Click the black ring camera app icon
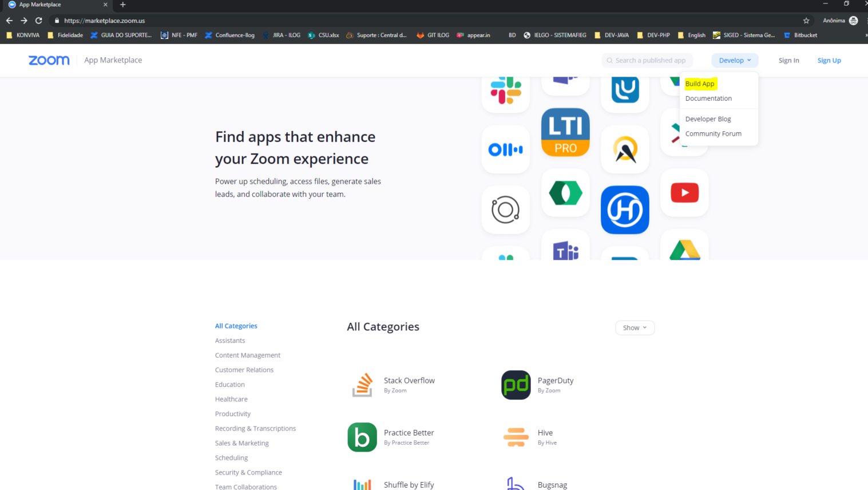Image resolution: width=868 pixels, height=490 pixels. (x=506, y=210)
